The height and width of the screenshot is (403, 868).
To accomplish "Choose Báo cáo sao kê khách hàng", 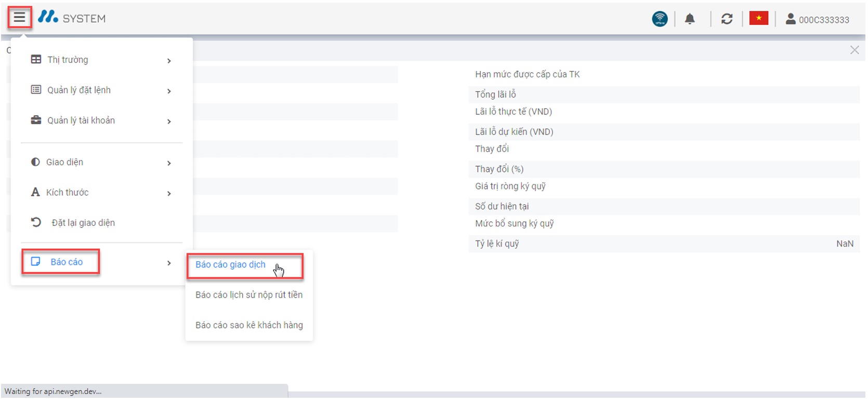I will pos(249,325).
